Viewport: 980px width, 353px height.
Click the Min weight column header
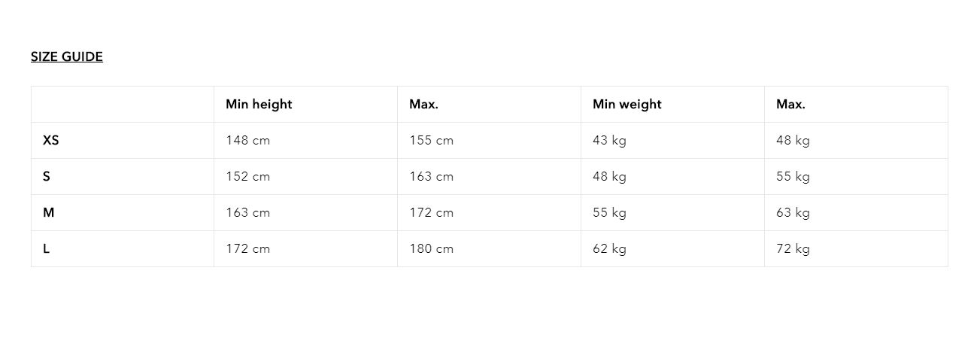tap(627, 105)
